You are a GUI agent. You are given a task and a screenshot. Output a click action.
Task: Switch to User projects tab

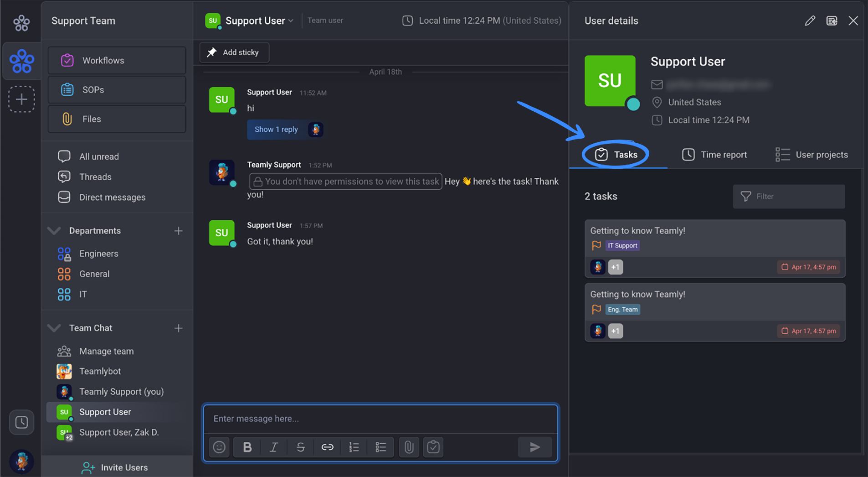812,155
